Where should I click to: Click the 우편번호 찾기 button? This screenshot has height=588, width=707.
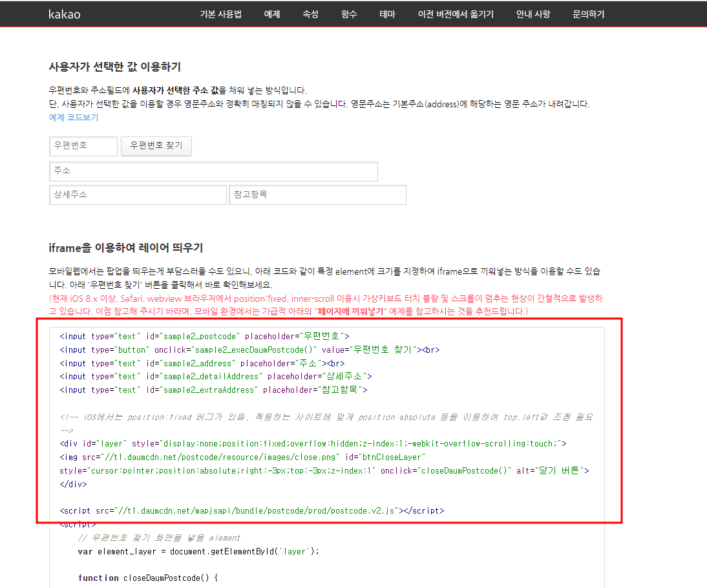156,146
